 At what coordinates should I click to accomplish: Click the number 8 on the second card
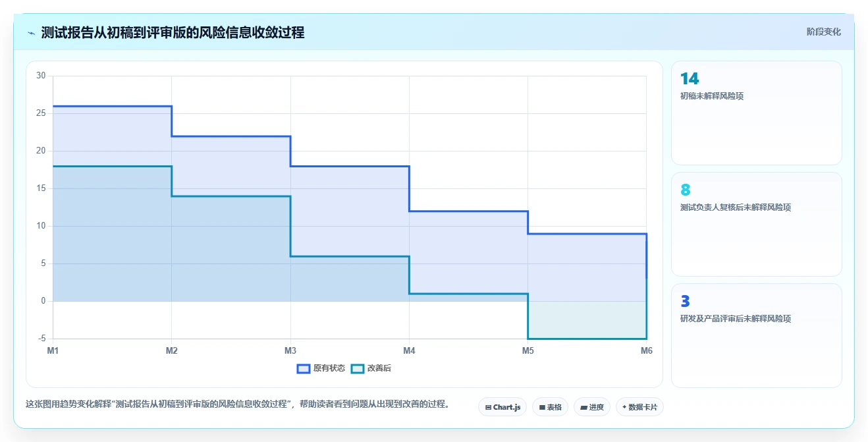coord(686,190)
